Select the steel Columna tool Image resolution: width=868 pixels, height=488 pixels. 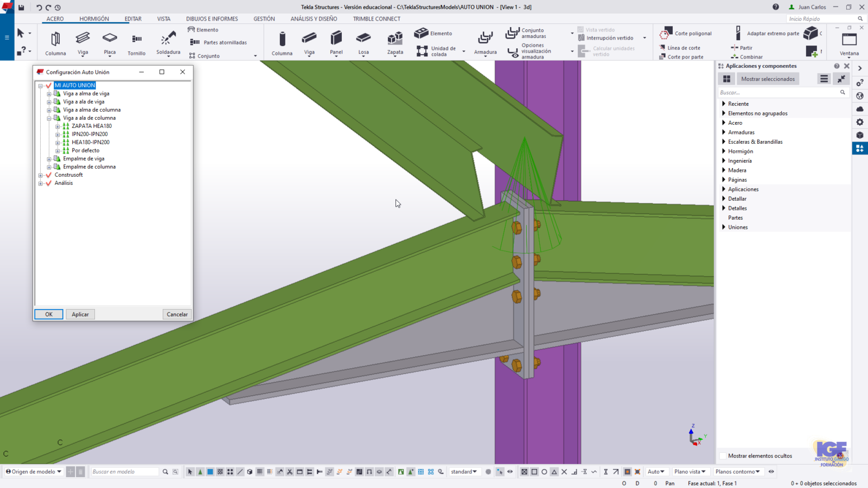(x=55, y=43)
